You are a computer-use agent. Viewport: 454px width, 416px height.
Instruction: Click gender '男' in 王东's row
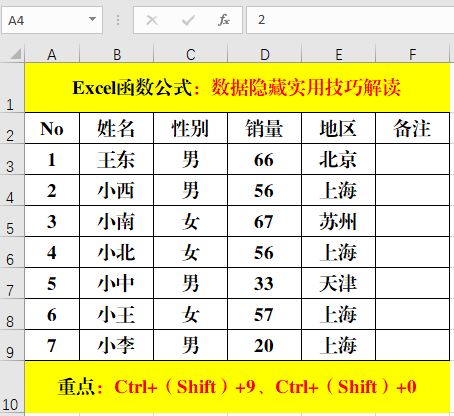[x=190, y=159]
